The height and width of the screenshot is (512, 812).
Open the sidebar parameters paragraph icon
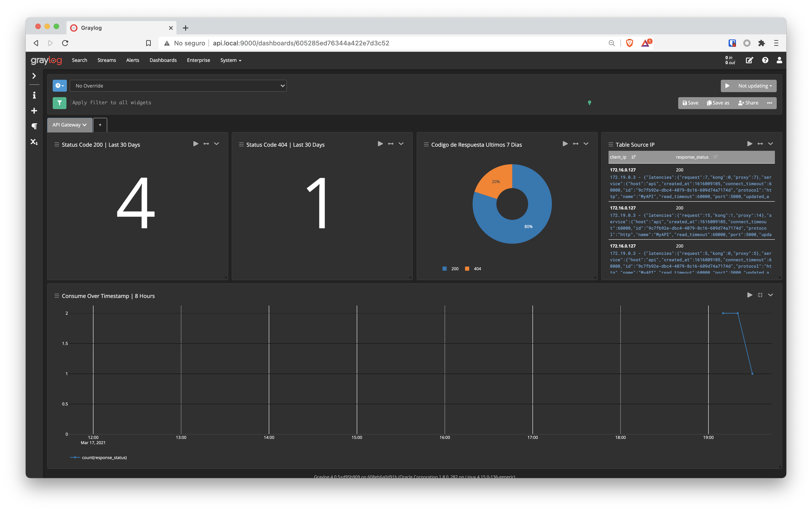pos(34,127)
